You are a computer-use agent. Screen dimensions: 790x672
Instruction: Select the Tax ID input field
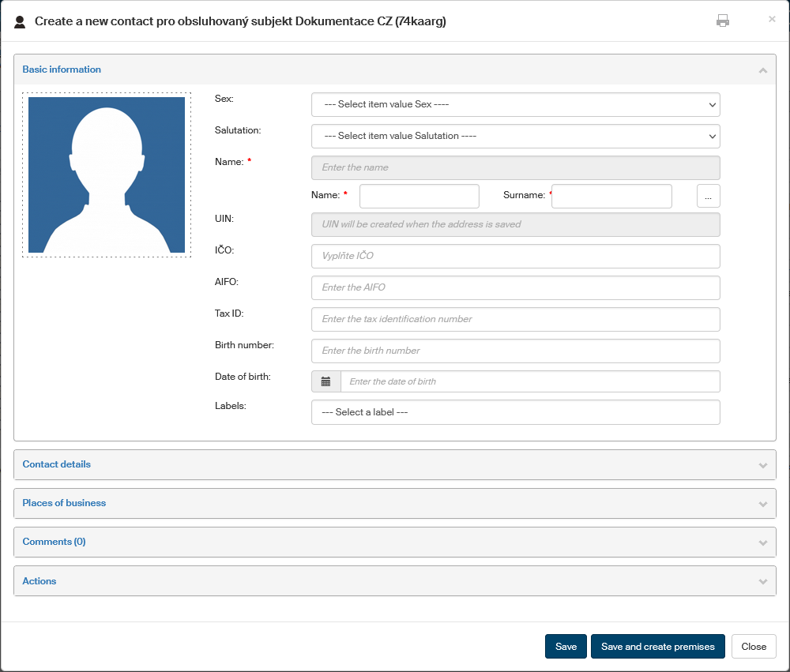[515, 319]
